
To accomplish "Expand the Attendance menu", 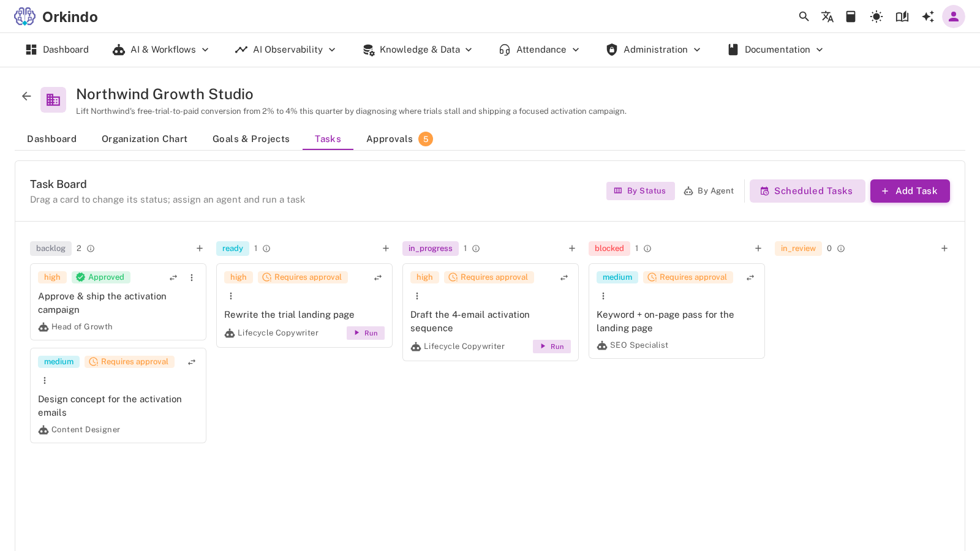I will (x=539, y=50).
